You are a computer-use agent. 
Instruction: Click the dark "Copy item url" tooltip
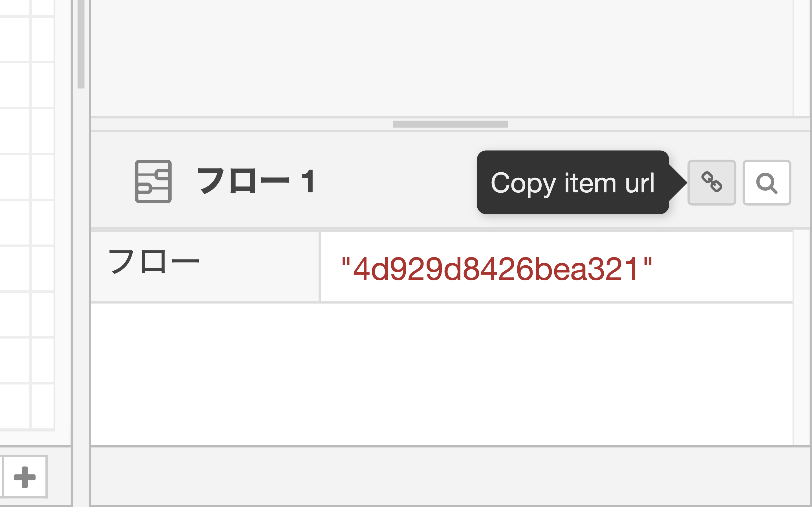click(572, 183)
